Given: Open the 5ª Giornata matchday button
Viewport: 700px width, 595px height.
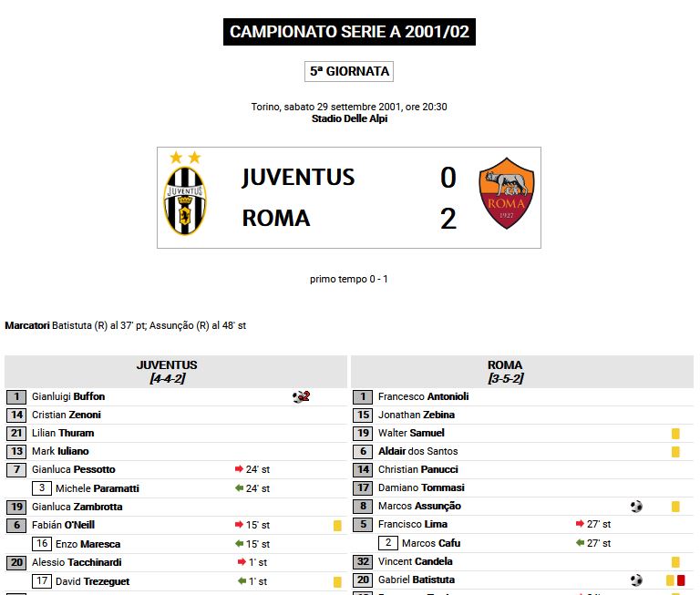Looking at the screenshot, I should (349, 71).
